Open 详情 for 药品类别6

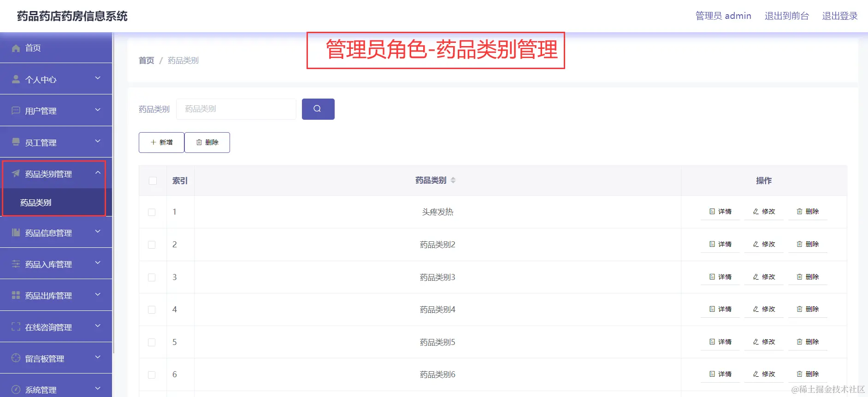pos(720,374)
